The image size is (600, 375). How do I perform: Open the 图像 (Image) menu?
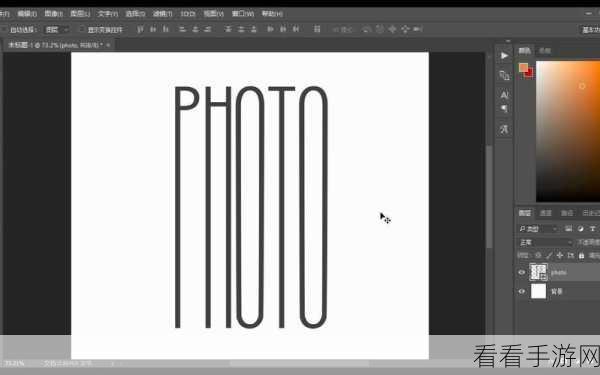pos(53,14)
